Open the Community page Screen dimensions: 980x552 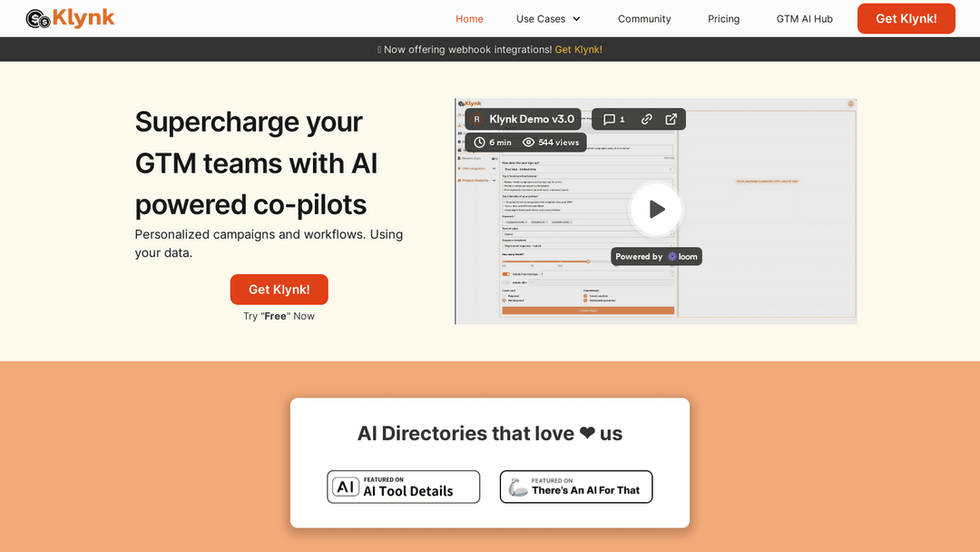(x=644, y=19)
